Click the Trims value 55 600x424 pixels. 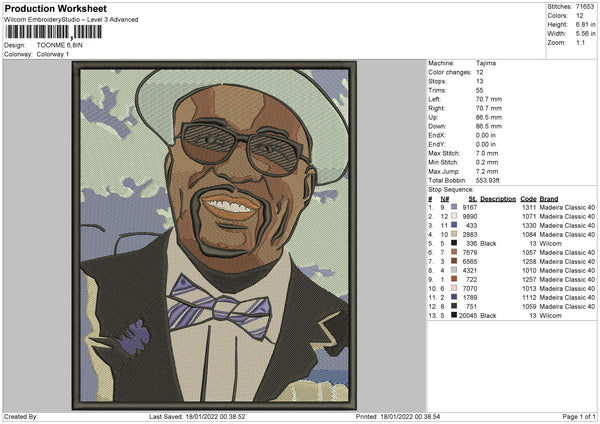479,90
